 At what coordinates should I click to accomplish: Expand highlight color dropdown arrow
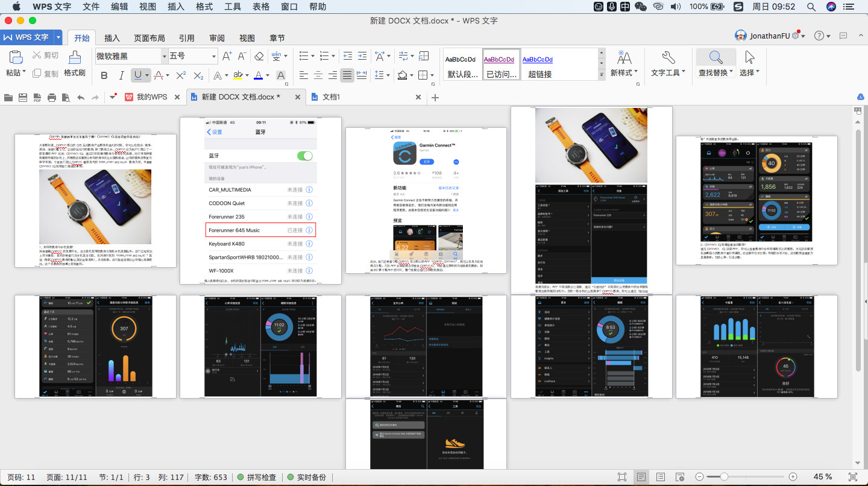247,75
